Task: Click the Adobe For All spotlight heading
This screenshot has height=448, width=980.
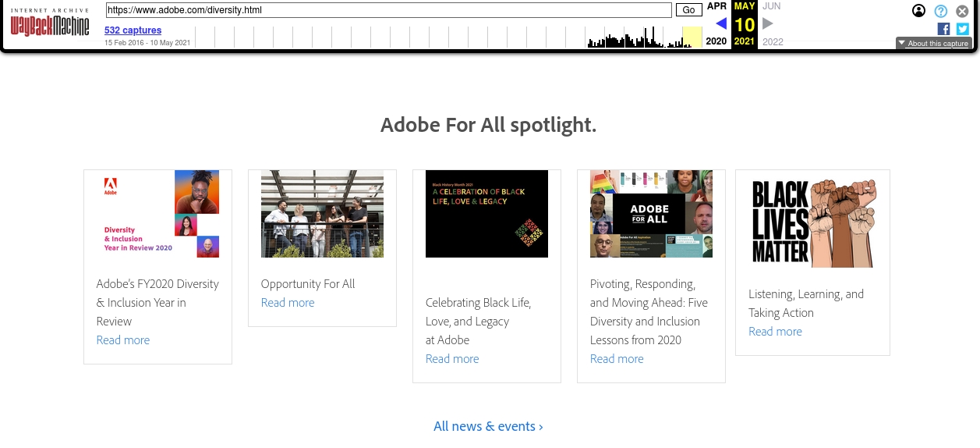Action: (x=488, y=125)
